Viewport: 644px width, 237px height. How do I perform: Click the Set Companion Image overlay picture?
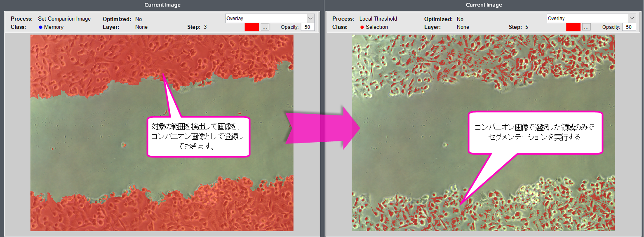point(162,133)
